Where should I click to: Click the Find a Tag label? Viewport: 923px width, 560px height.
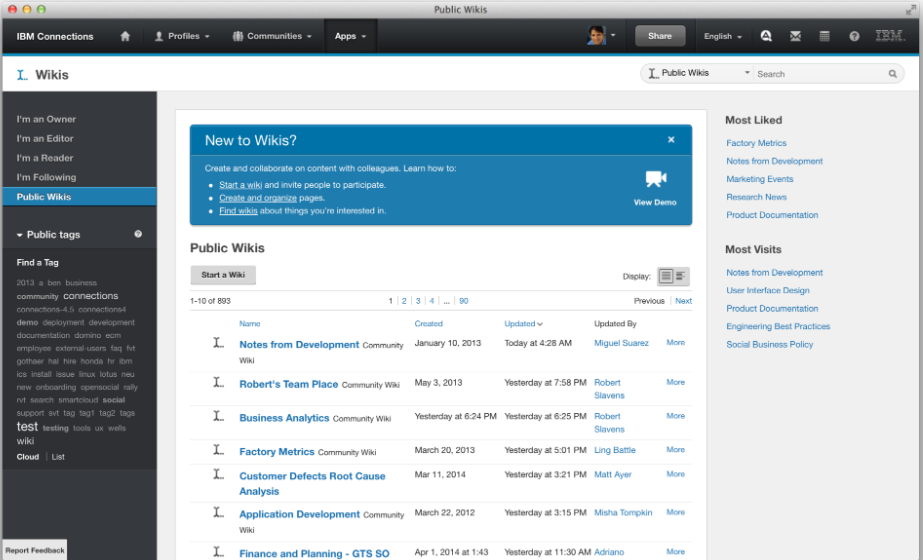38,263
